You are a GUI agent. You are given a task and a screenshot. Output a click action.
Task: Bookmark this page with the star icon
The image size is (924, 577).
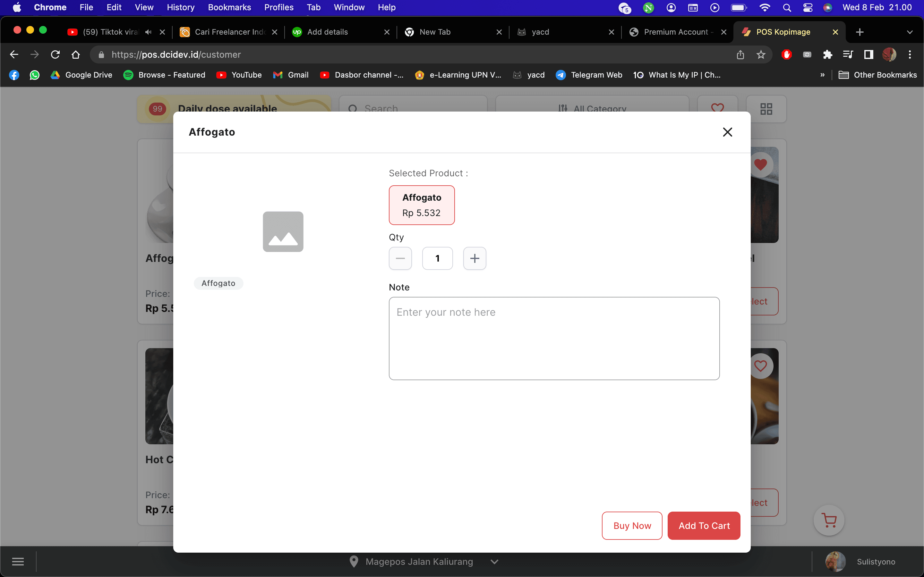click(761, 54)
